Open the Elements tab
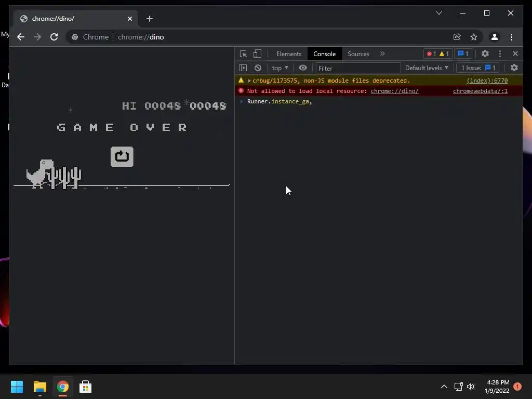The width and height of the screenshot is (532, 399). (289, 54)
